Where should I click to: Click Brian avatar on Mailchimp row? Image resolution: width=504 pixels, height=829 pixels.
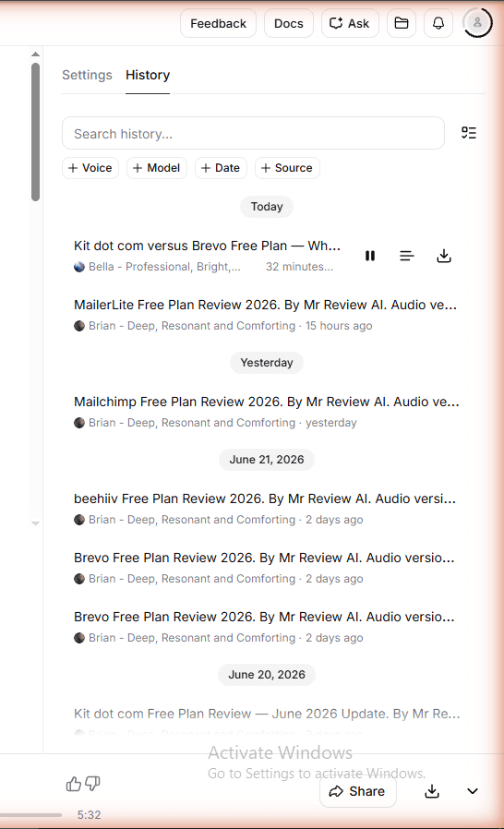79,423
